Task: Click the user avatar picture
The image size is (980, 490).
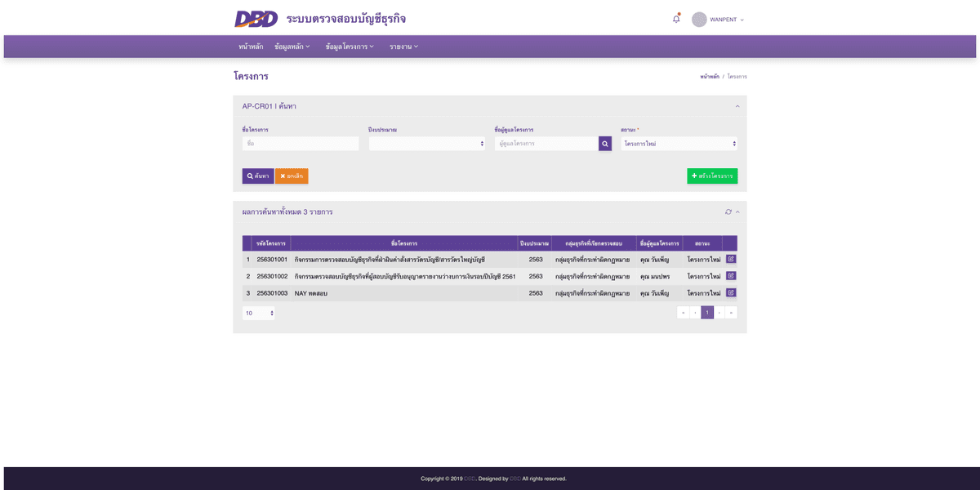Action: tap(699, 20)
